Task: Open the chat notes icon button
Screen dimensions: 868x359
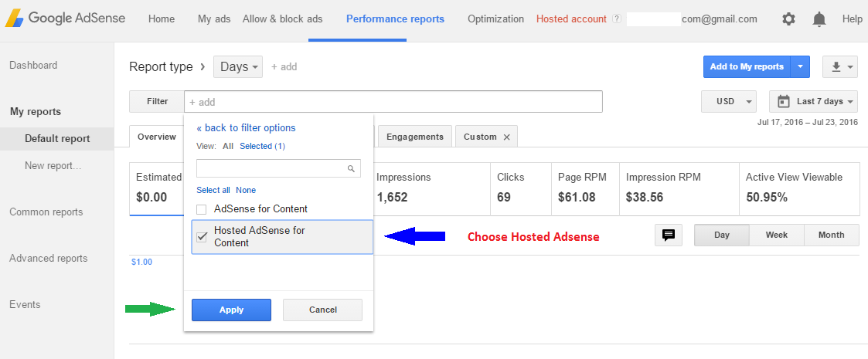Action: tap(668, 235)
